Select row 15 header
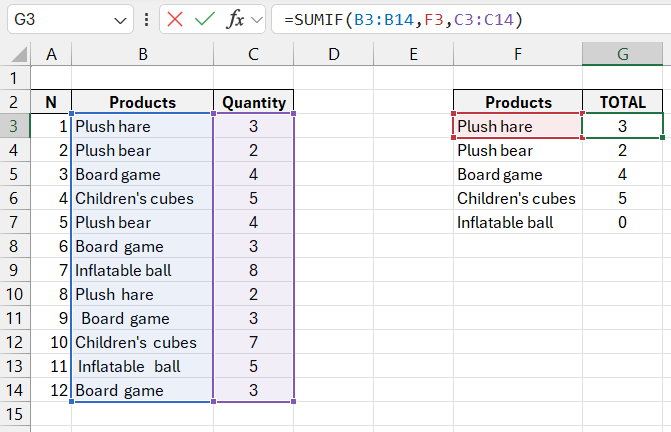671x432 pixels. click(15, 414)
